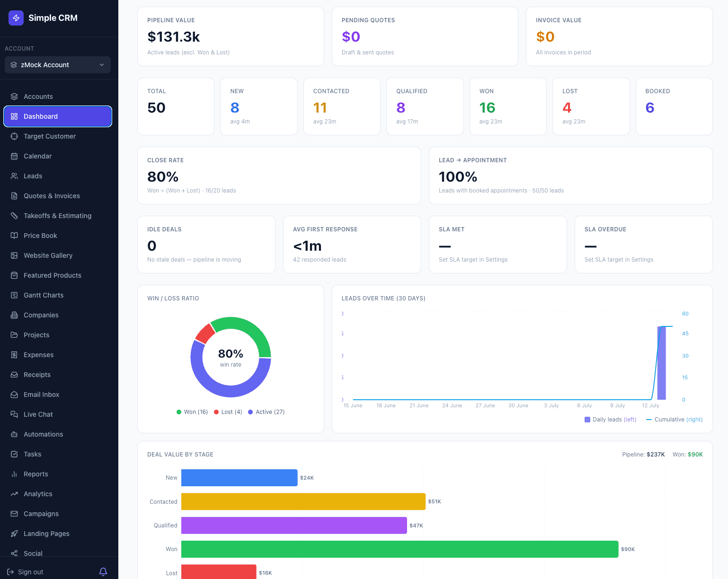Click the daily leads bar at 12 July

[662, 363]
